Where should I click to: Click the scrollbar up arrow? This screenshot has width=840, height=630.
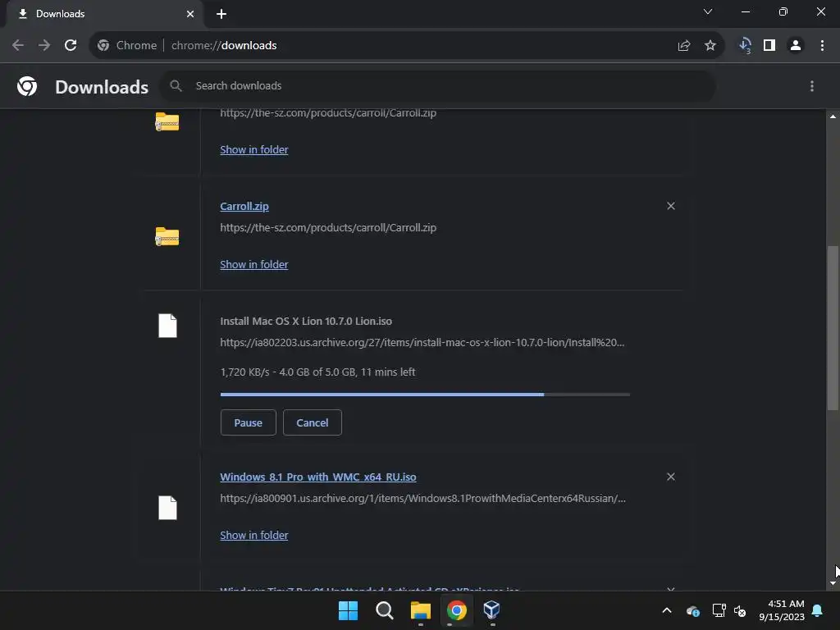click(x=833, y=116)
